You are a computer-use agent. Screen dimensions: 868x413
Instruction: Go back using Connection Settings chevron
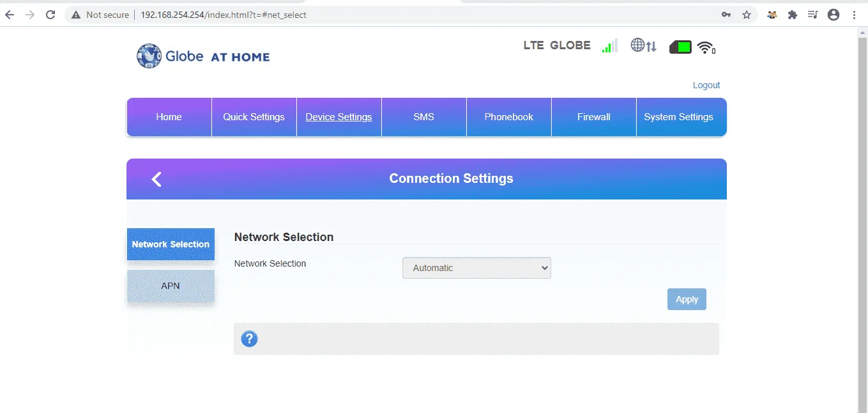(x=156, y=179)
